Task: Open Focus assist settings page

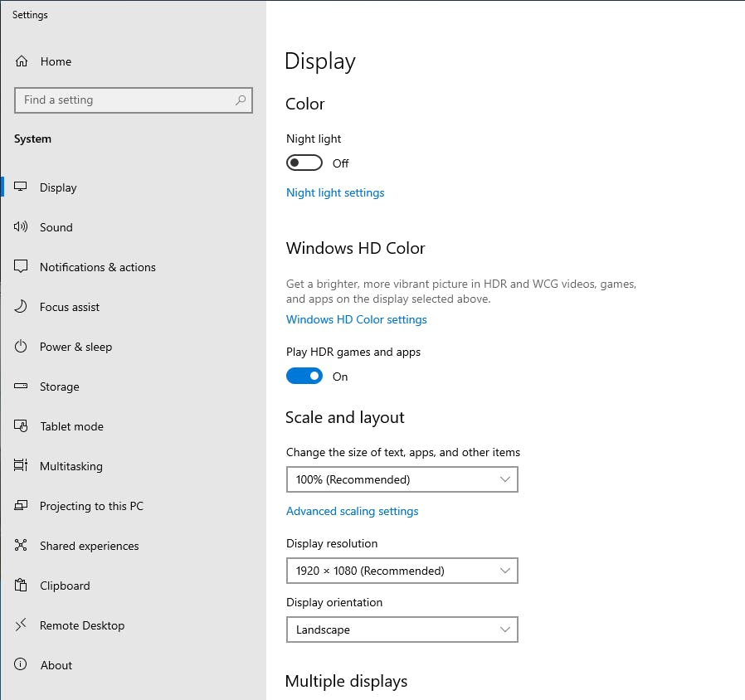Action: pos(133,307)
